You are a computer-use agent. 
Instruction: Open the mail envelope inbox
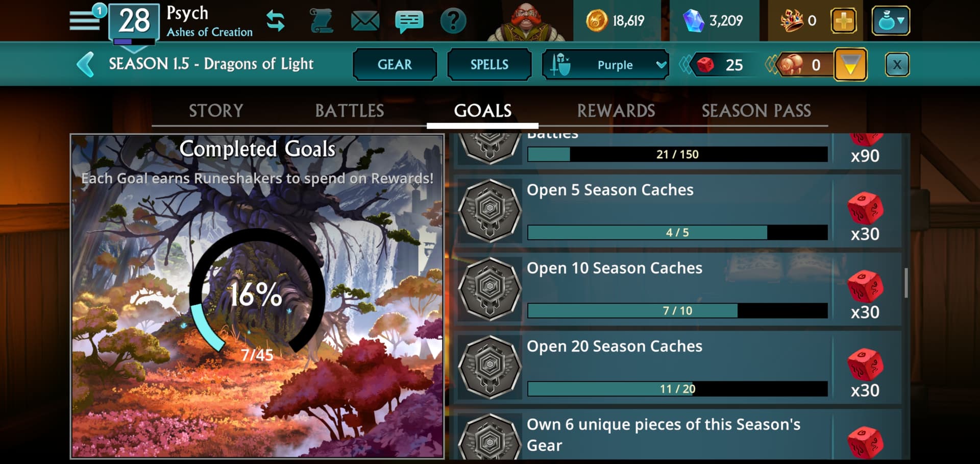coord(365,21)
